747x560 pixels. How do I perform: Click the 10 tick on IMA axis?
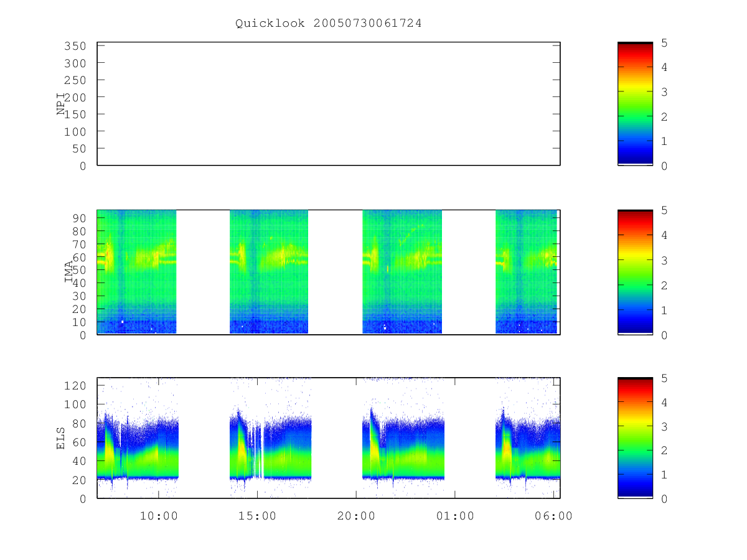coord(80,322)
